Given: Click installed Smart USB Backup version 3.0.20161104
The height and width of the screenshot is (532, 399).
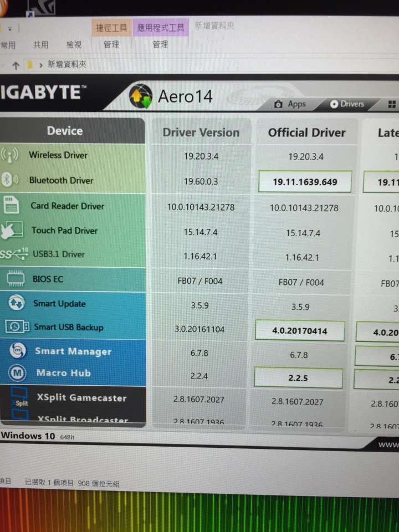Looking at the screenshot, I should pyautogui.click(x=199, y=329).
